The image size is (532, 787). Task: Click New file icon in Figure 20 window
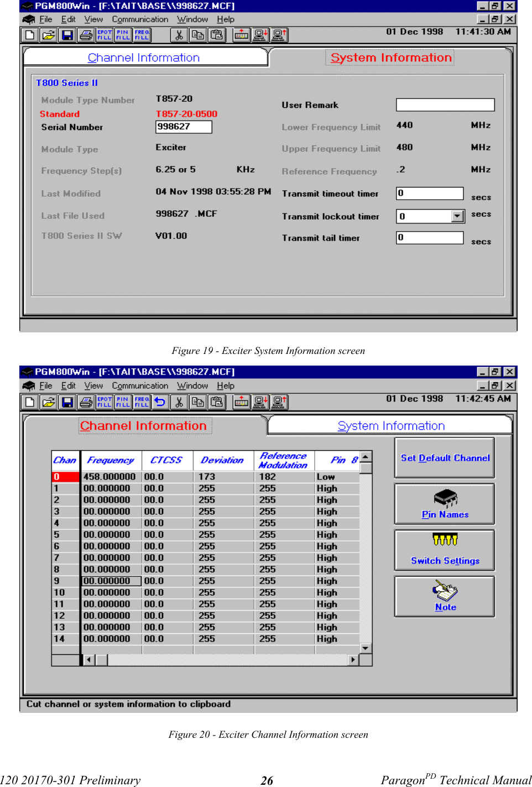(x=30, y=402)
